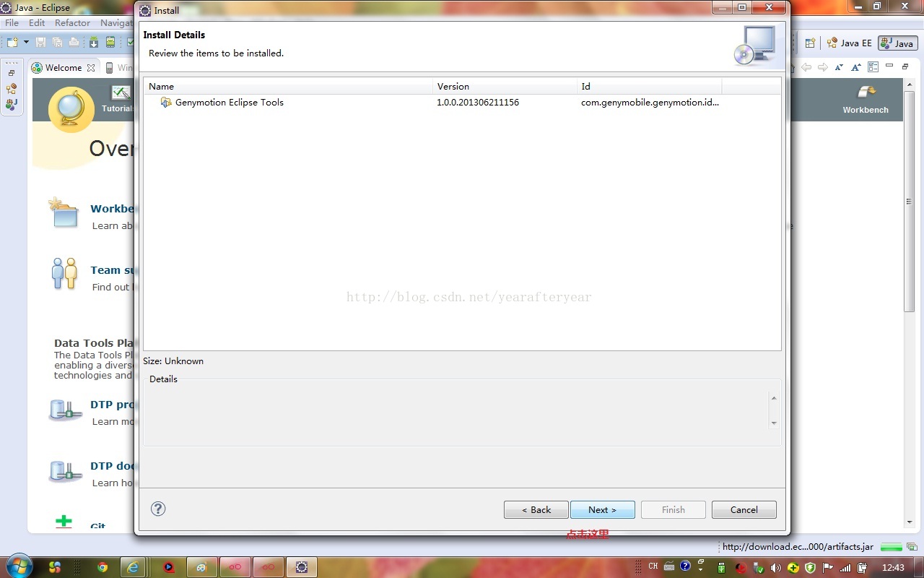Click the Overview globe icon
Screen dimensions: 924x578
[71, 110]
